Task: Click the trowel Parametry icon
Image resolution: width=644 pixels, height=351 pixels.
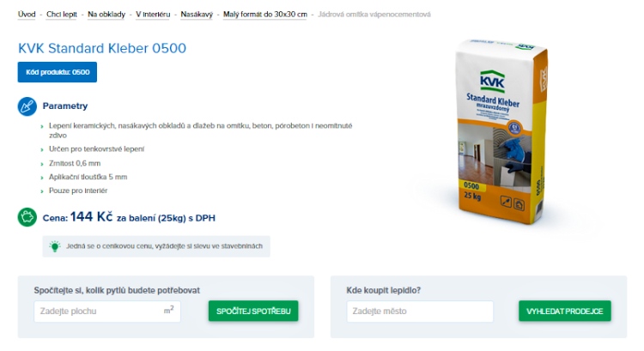Action: coord(27,106)
